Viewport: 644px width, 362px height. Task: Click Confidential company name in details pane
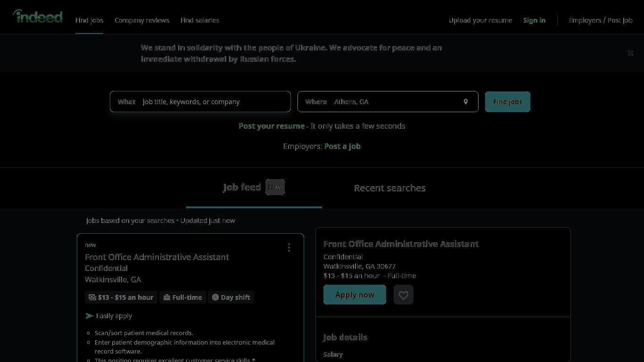tap(343, 257)
